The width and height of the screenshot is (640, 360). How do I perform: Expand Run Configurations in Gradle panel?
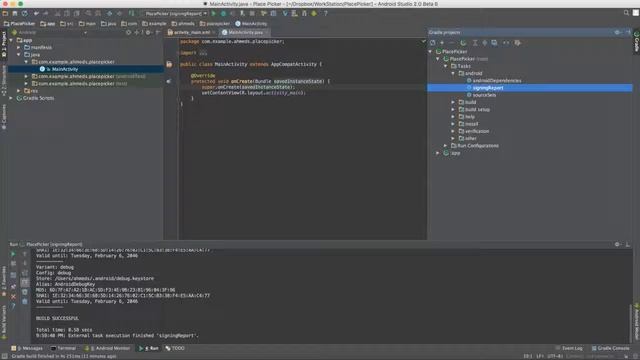(446, 146)
